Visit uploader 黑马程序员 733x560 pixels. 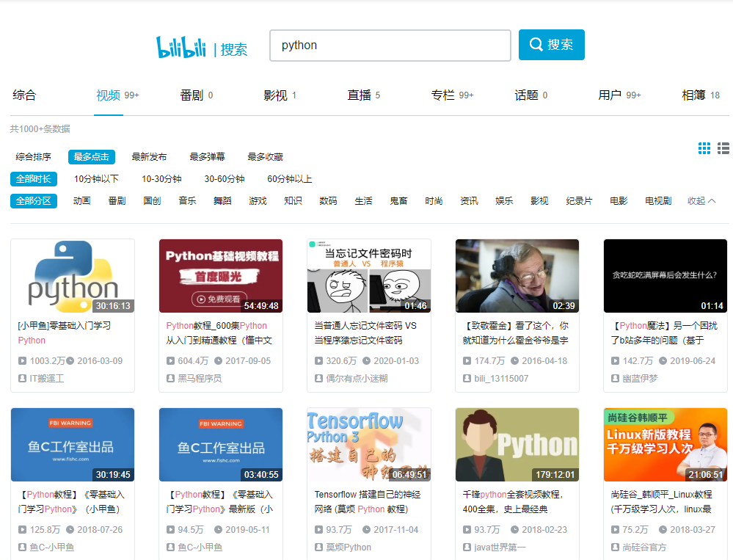[x=200, y=379]
